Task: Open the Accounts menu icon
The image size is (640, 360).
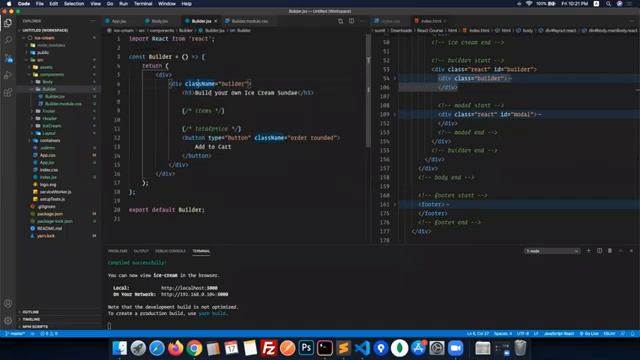Action: pyautogui.click(x=8, y=303)
